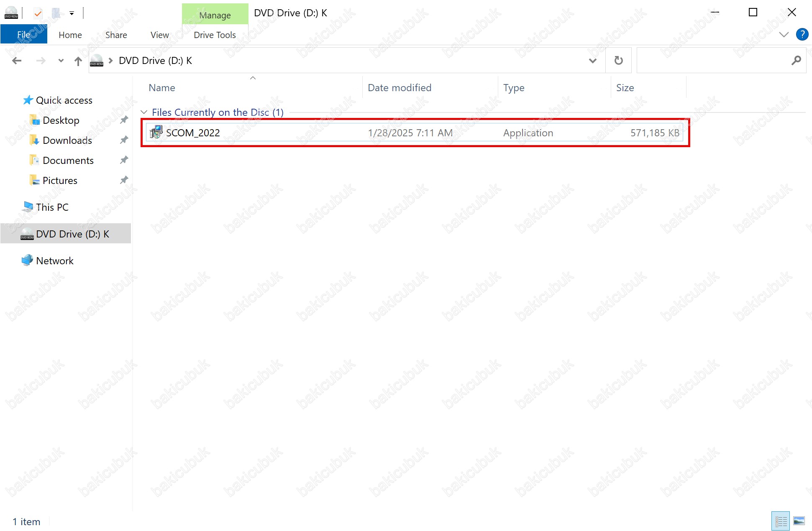Click the DVD drive title bar icon
Screen dimensions: 812x531
(x=11, y=13)
